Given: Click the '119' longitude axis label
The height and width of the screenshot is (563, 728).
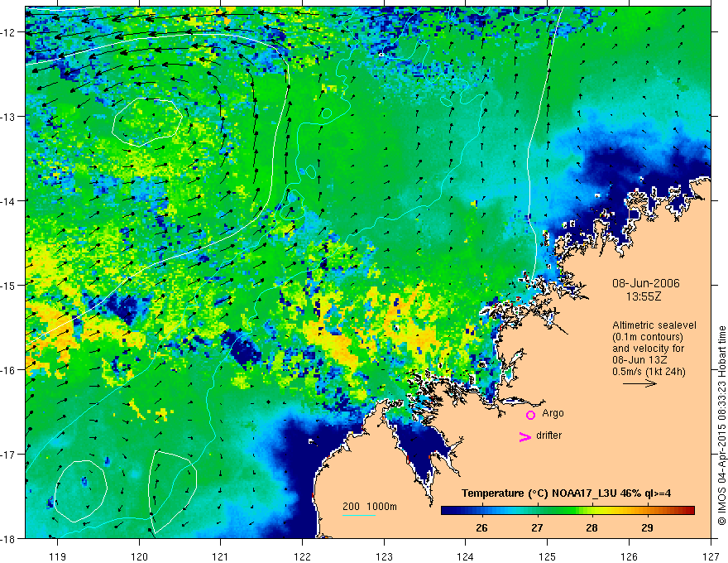Looking at the screenshot, I should (58, 556).
